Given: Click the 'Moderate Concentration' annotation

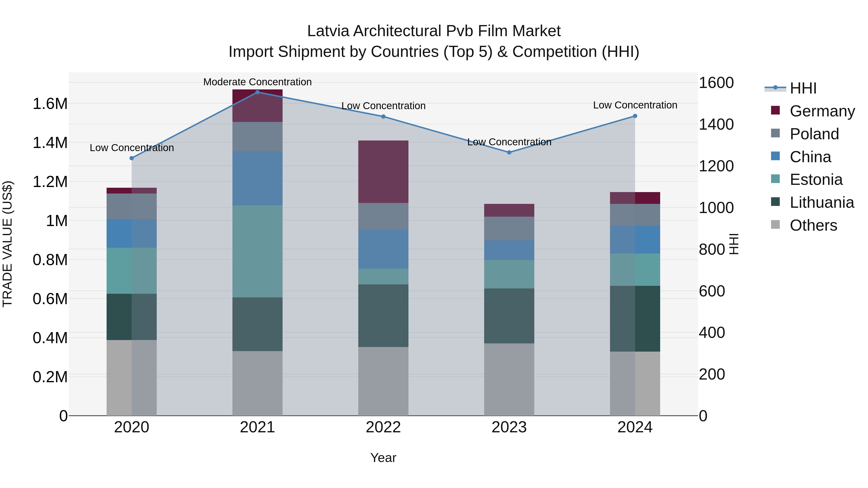Looking at the screenshot, I should point(258,82).
